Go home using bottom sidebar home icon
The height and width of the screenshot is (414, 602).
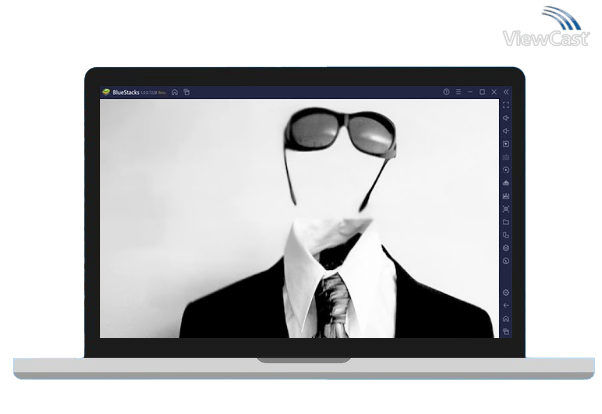click(506, 319)
